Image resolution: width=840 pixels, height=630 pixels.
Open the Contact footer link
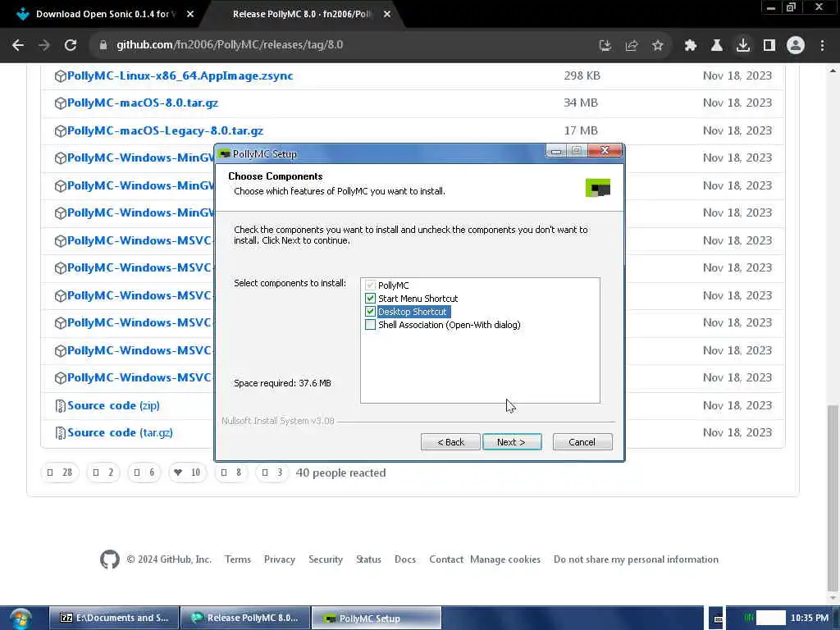(446, 559)
